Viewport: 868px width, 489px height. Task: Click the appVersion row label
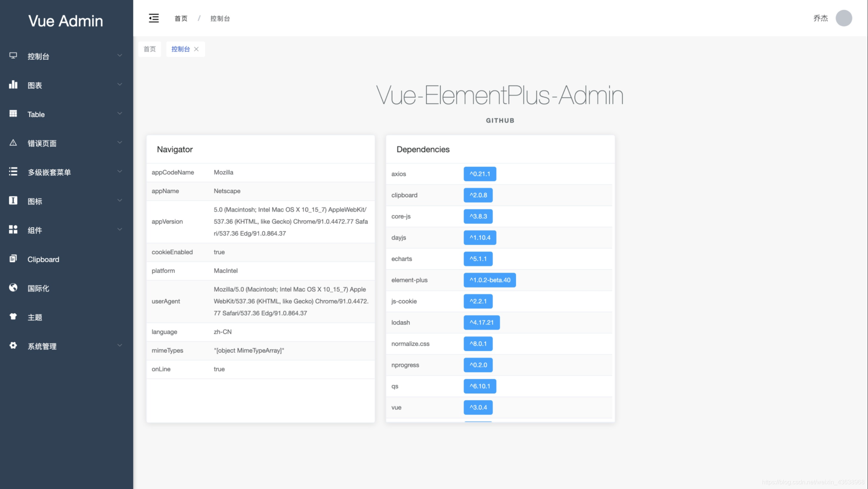[167, 221]
